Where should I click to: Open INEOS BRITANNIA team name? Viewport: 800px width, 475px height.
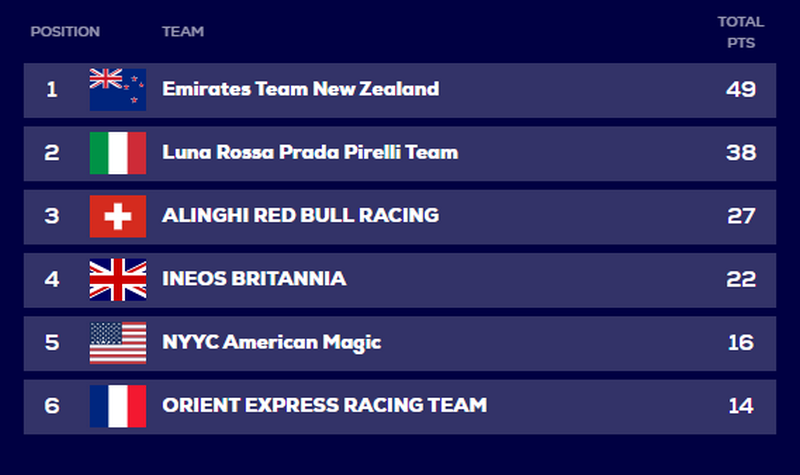(x=254, y=279)
